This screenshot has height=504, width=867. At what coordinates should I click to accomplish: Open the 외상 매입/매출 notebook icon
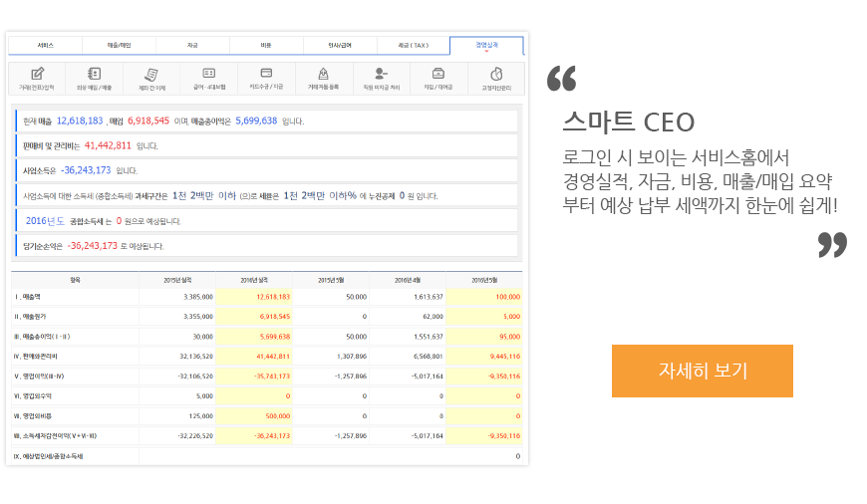(x=94, y=74)
